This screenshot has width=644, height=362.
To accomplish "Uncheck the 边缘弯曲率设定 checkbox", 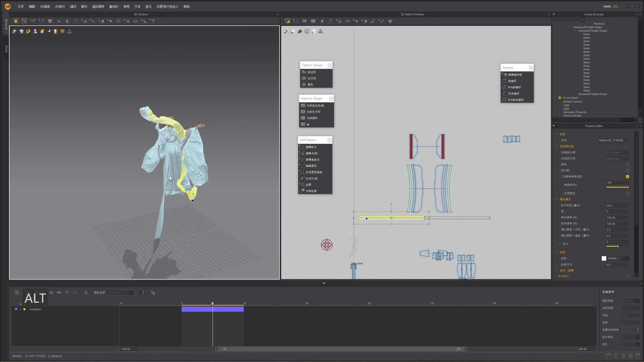I will (627, 177).
